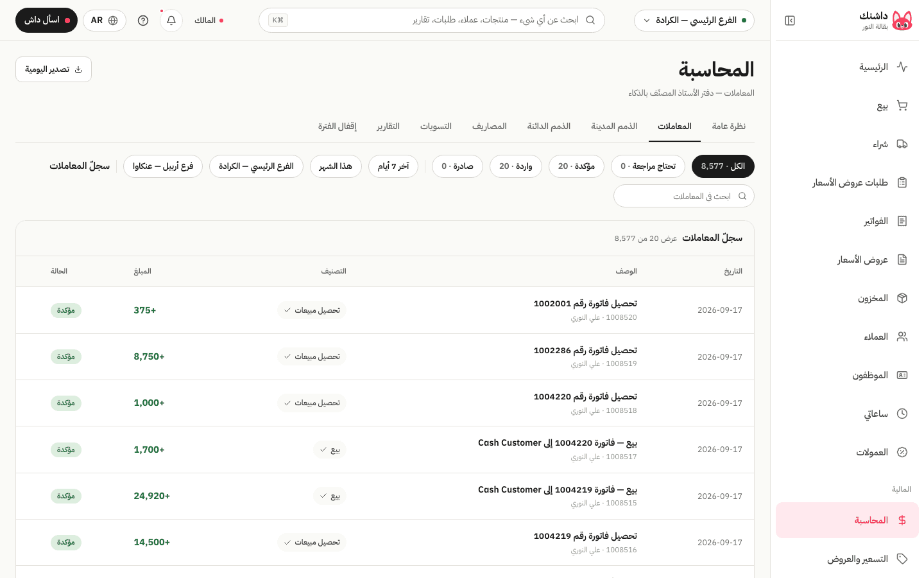Select the آخر 7 أيام filter chip

point(393,166)
